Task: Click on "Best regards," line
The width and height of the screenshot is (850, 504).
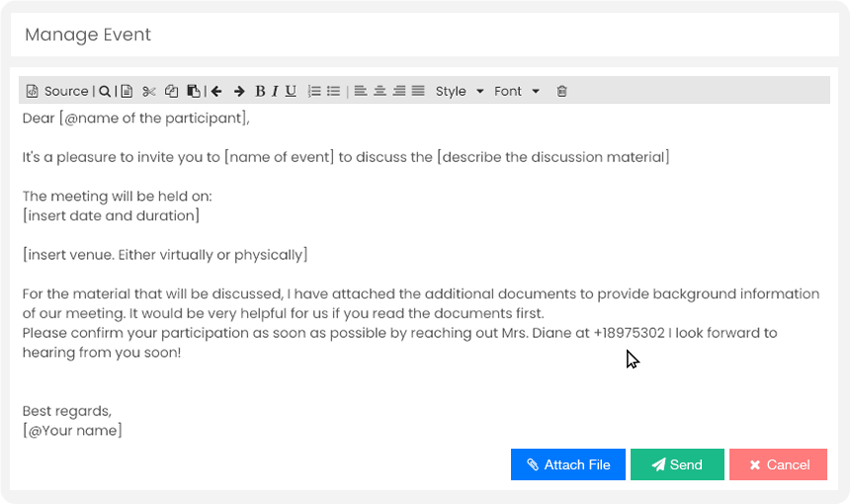Action: click(66, 411)
